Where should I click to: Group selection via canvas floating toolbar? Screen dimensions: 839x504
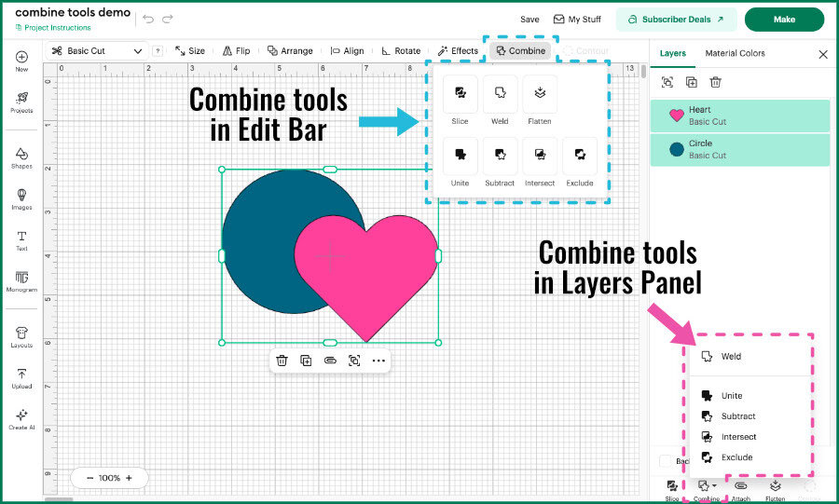[x=354, y=361]
